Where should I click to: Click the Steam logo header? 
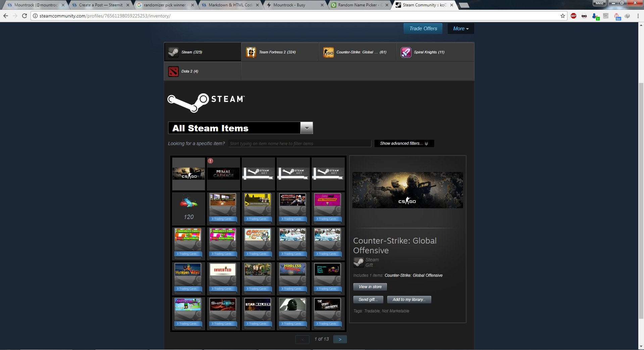pos(206,102)
